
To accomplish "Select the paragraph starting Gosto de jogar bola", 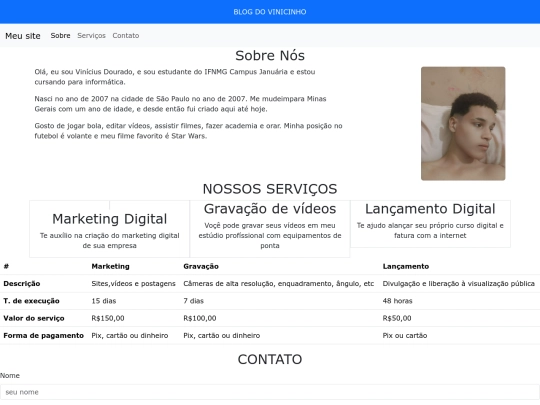I will click(x=188, y=131).
